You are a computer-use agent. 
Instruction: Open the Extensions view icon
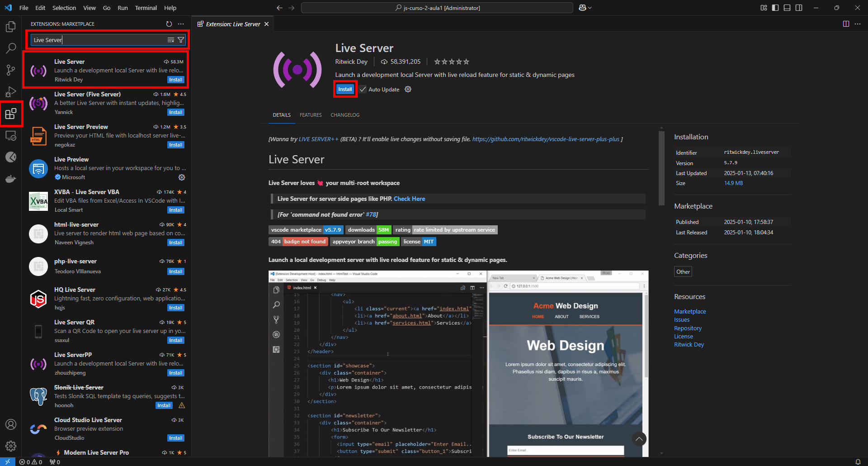point(11,114)
